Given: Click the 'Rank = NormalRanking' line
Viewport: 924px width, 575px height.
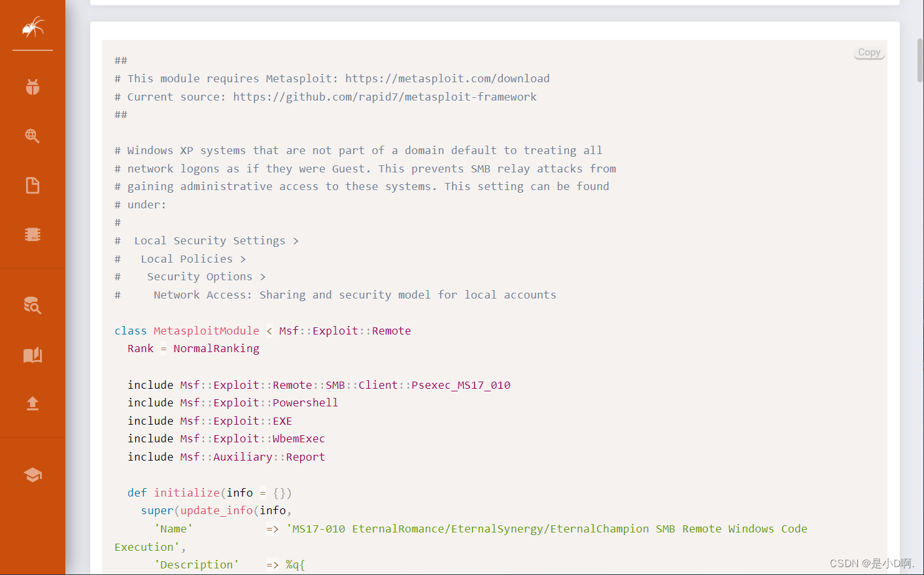Looking at the screenshot, I should tap(194, 348).
